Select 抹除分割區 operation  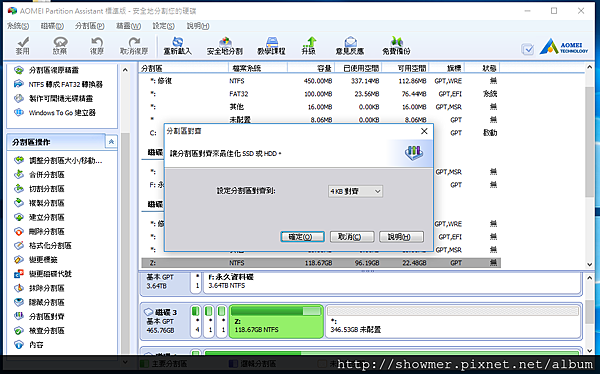pyautogui.click(x=39, y=288)
